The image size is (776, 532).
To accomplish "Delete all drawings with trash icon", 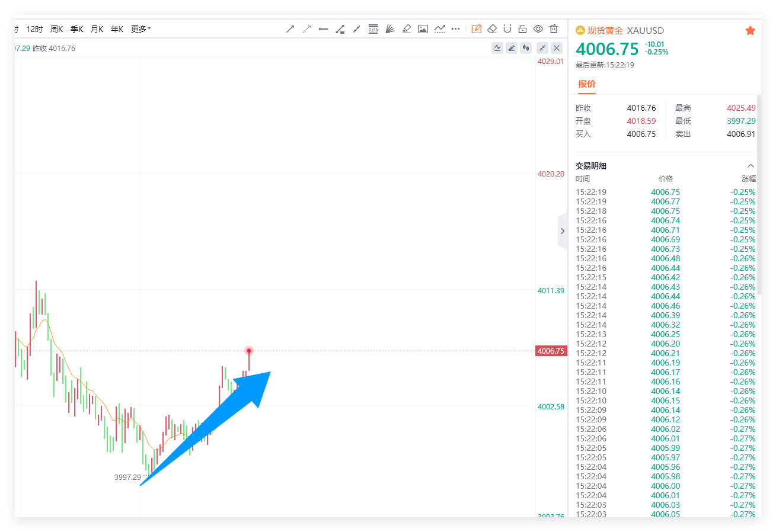I will click(x=554, y=28).
